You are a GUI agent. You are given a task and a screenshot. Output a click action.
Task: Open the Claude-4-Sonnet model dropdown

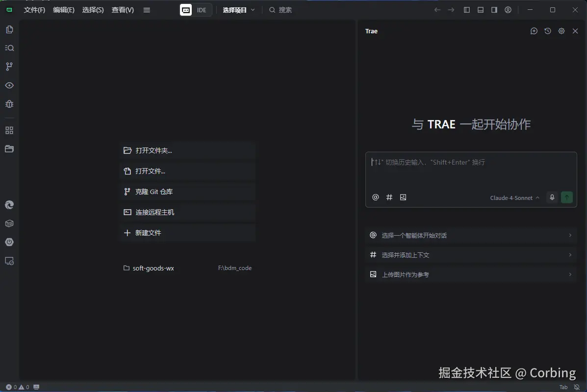pyautogui.click(x=515, y=198)
